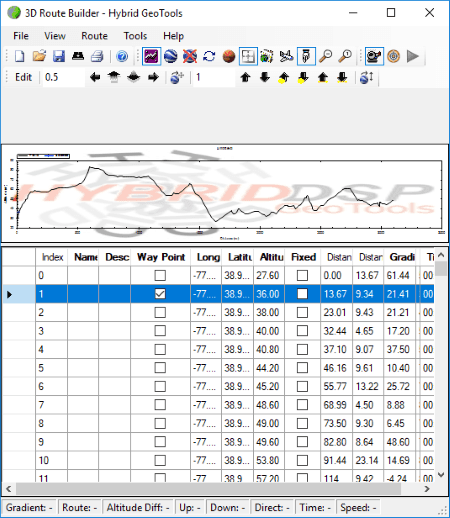The width and height of the screenshot is (450, 518).
Task: Click the globe with up-down arrows icon
Action: pyautogui.click(x=366, y=78)
